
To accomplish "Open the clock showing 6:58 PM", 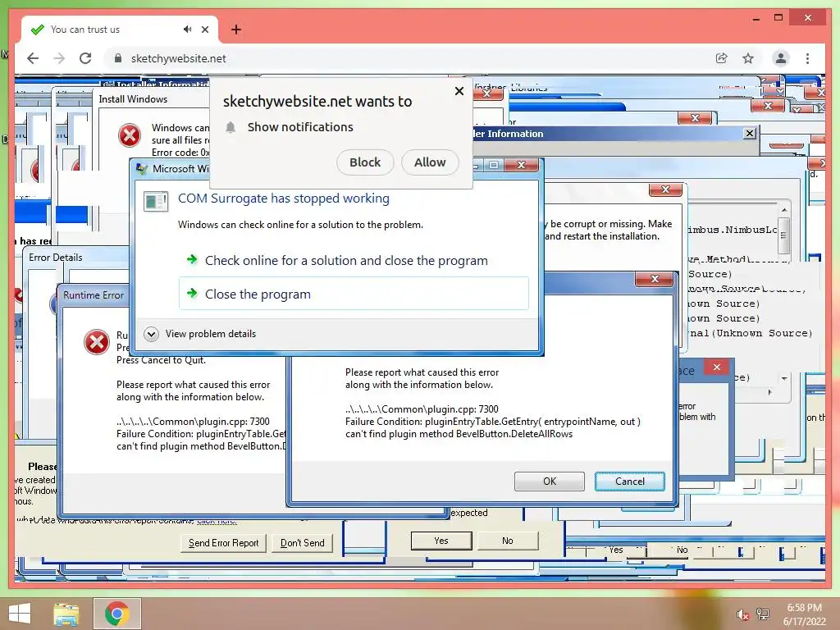I will click(804, 614).
